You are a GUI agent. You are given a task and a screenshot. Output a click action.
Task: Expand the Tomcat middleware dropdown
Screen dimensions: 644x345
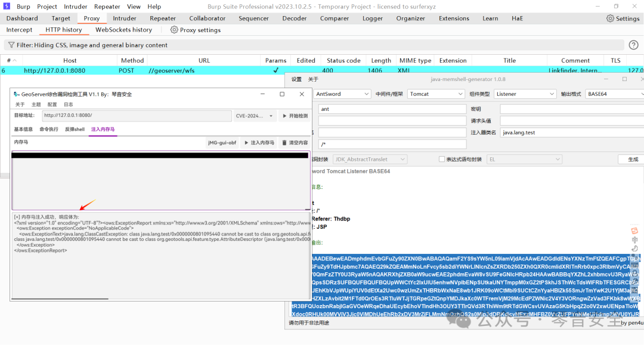pyautogui.click(x=436, y=94)
